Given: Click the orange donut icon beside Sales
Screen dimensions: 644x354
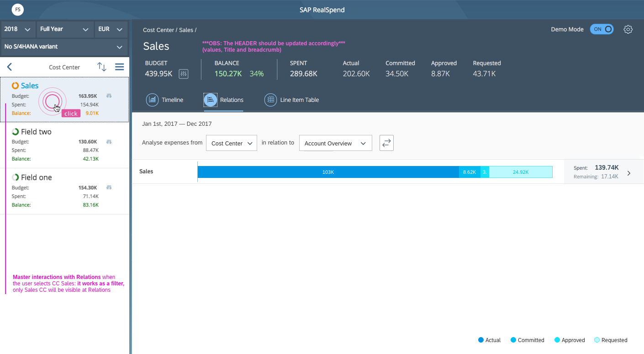Looking at the screenshot, I should [x=15, y=86].
